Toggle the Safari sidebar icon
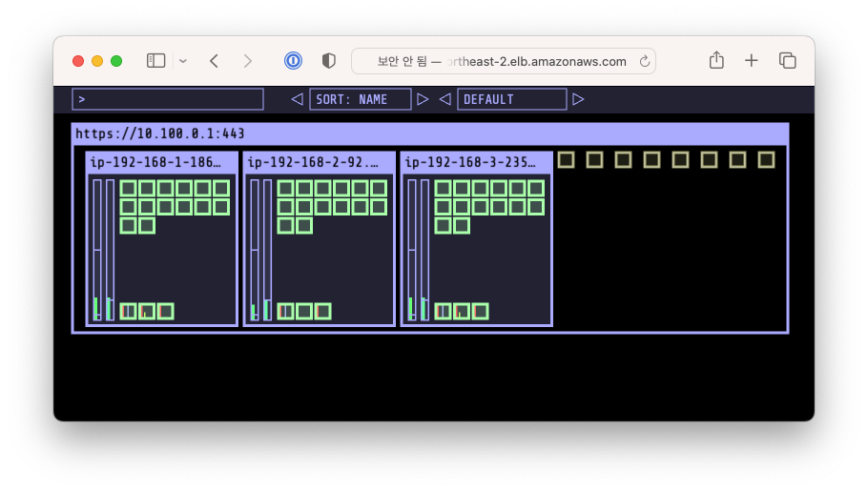This screenshot has width=868, height=492. [155, 60]
